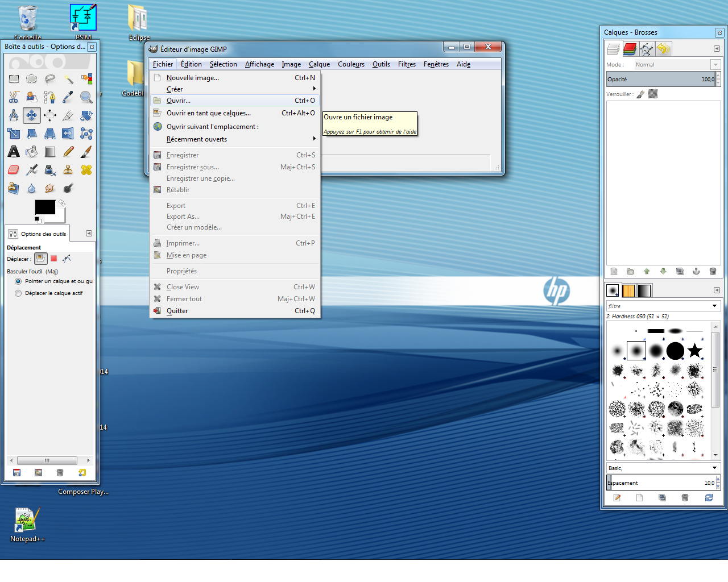Expand the Récemment ouverts submenu
The height and width of the screenshot is (582, 728).
coord(235,139)
